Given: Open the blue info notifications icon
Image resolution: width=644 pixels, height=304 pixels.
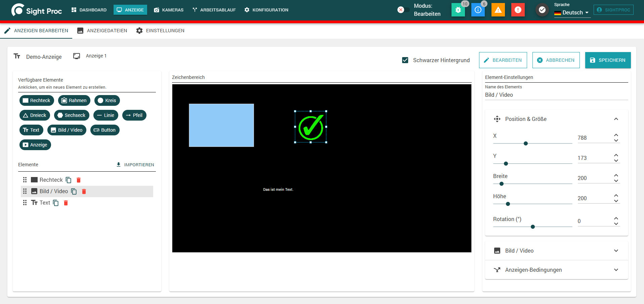Looking at the screenshot, I should click(478, 10).
